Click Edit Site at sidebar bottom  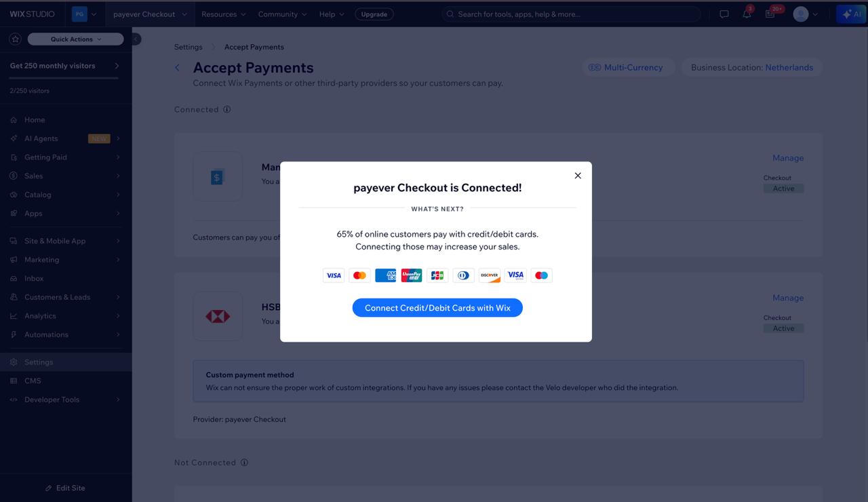[66, 488]
